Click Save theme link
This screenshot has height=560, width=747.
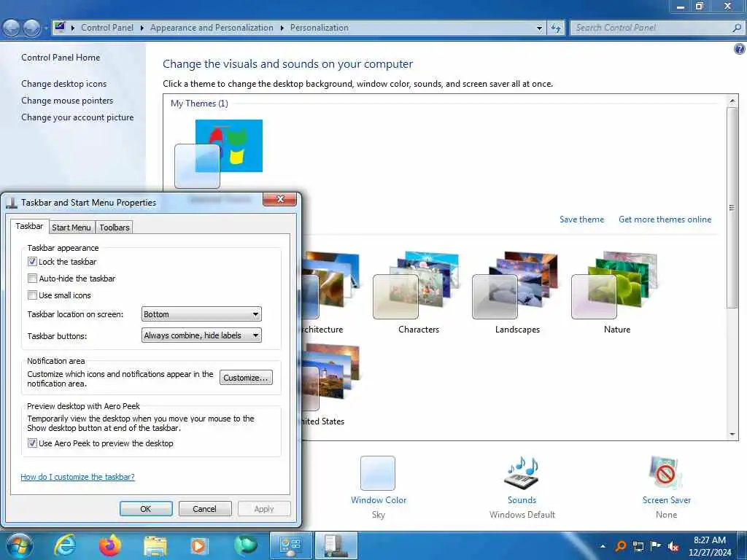[x=581, y=219]
